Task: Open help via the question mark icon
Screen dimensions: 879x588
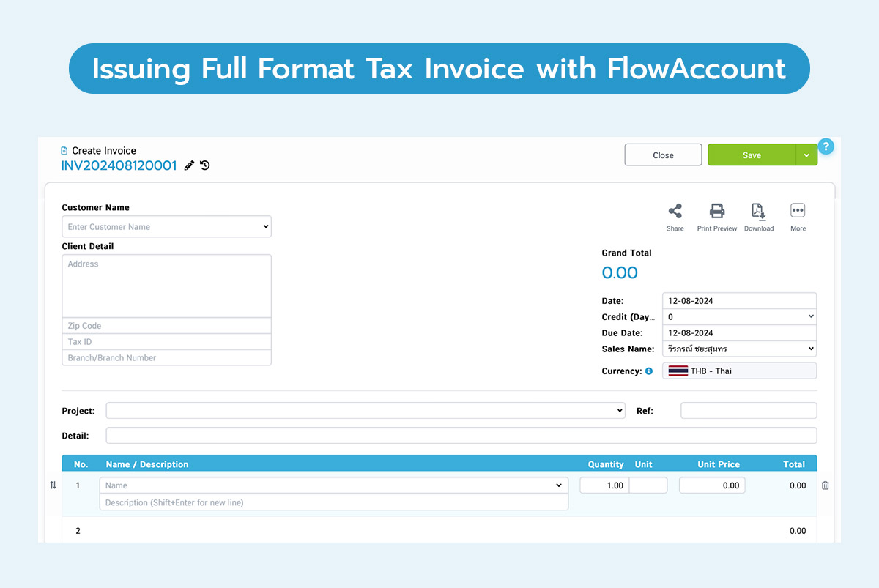Action: click(x=826, y=146)
